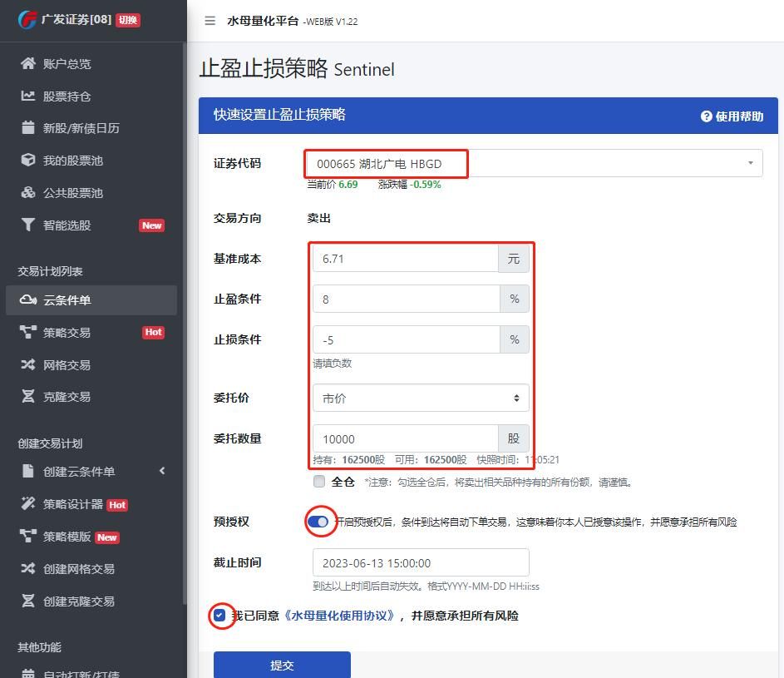Check the 全仓 full position checkbox
The height and width of the screenshot is (678, 784).
318,481
